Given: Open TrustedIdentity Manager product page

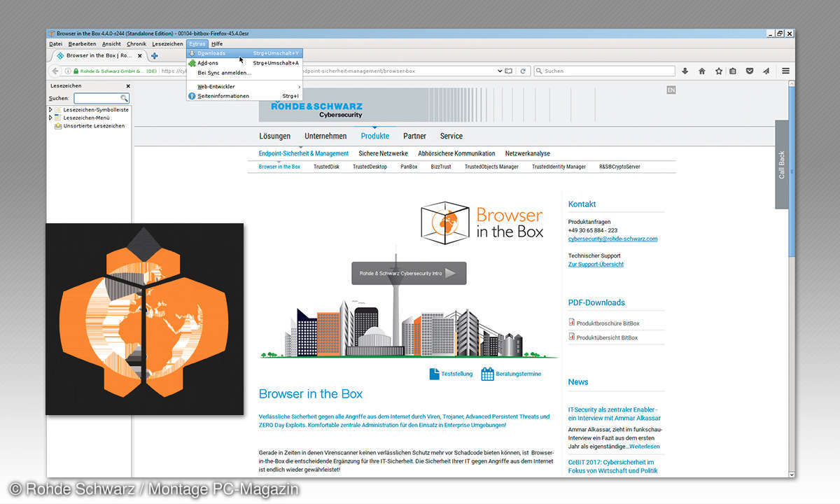Looking at the screenshot, I should 559,167.
